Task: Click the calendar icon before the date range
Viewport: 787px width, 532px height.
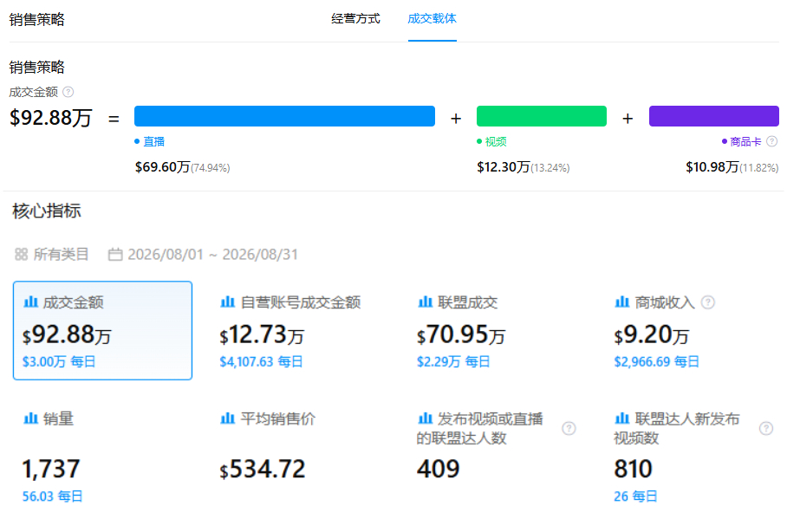Action: pos(115,255)
